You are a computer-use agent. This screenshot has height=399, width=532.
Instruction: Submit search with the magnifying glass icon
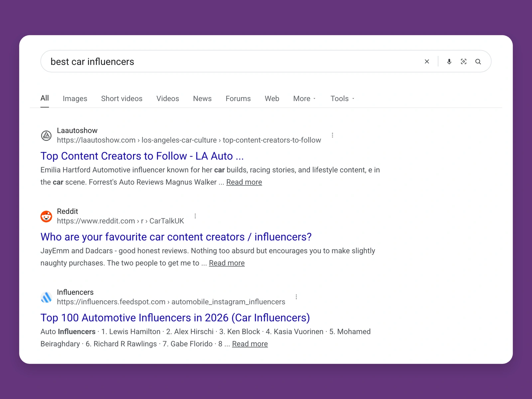pos(478,62)
